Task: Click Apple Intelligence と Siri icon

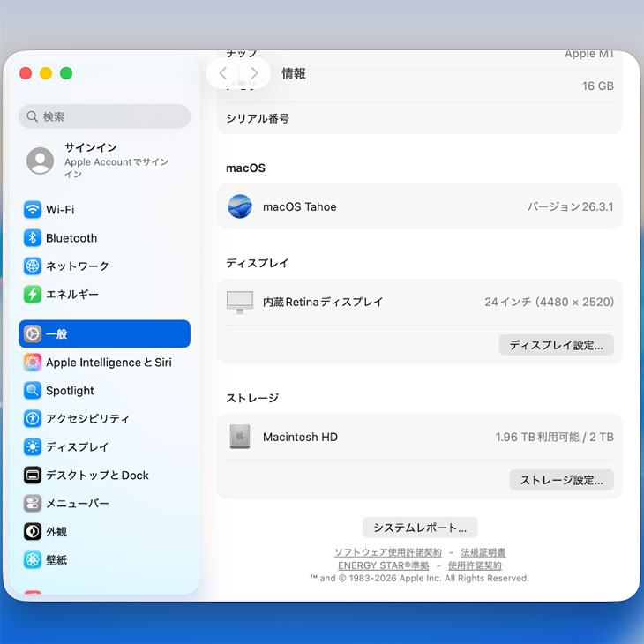Action: [x=33, y=363]
